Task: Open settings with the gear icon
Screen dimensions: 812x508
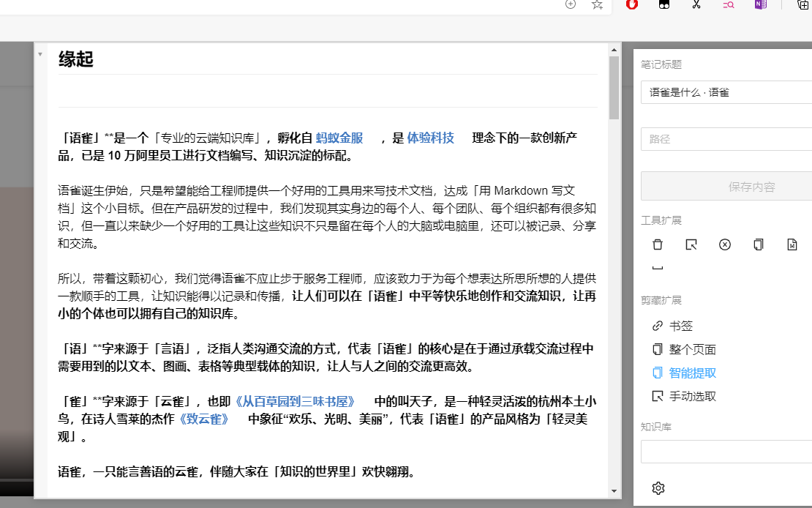Action: pyautogui.click(x=658, y=488)
